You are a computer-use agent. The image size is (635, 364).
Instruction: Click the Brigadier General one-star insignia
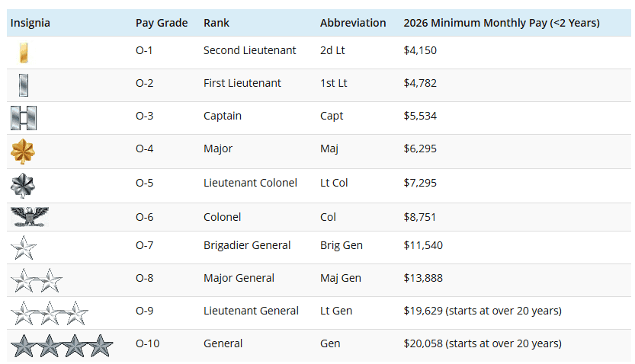coord(24,247)
